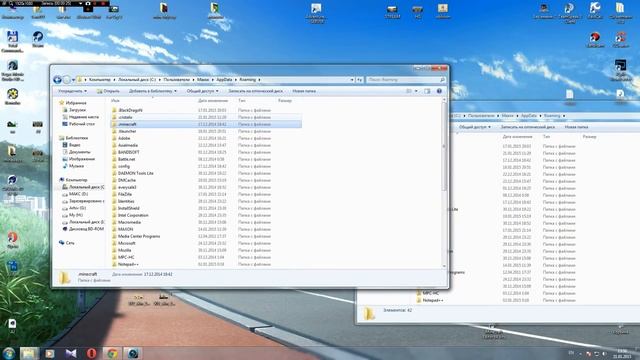Open the Общий доступ dropdown in front window
This screenshot has width=640, height=360.
point(202,91)
